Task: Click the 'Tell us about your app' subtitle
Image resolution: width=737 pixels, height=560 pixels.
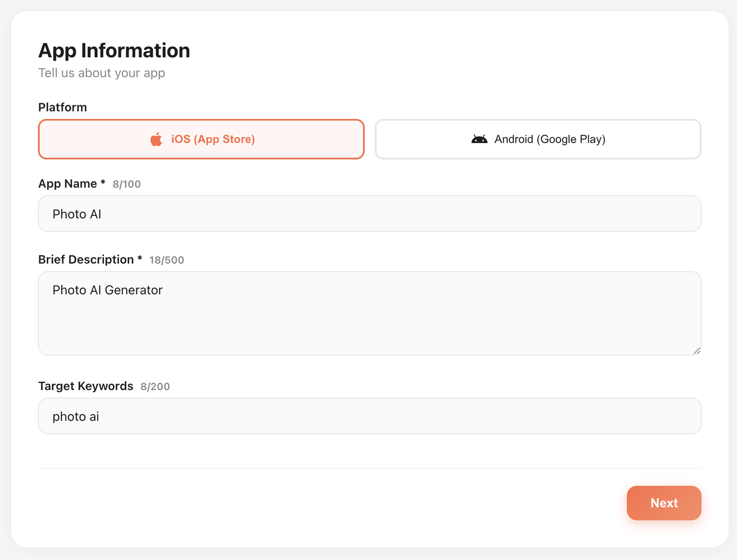Action: [x=102, y=73]
